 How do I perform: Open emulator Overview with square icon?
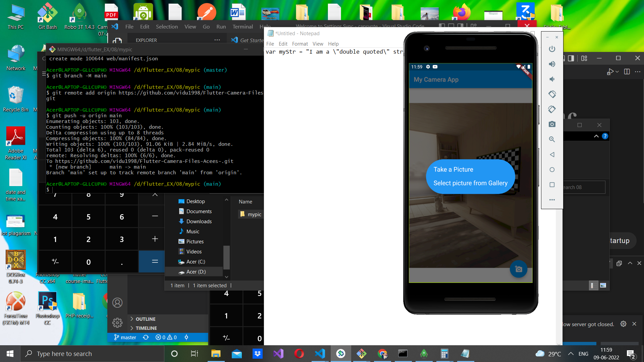pyautogui.click(x=552, y=185)
